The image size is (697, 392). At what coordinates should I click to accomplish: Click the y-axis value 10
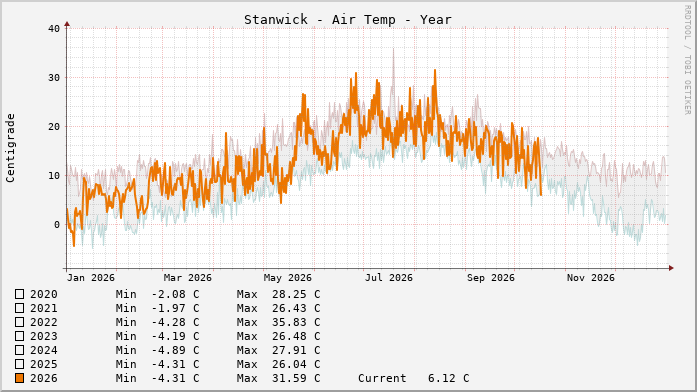coord(54,176)
